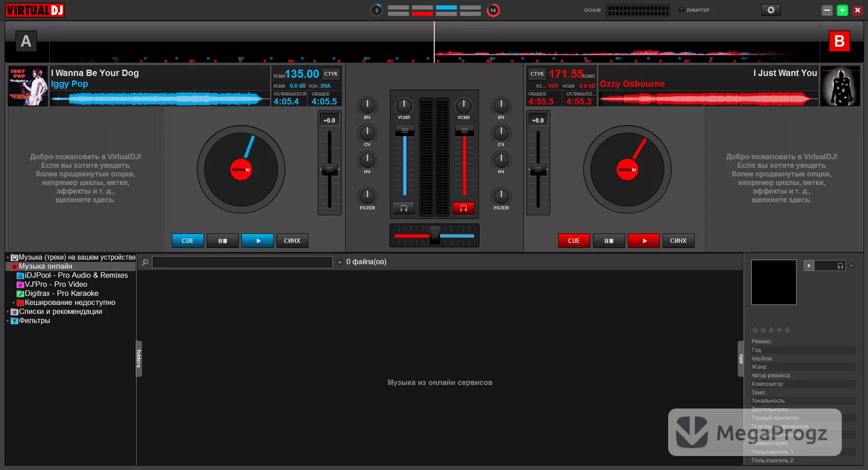Open search options dot next to search field
Image resolution: width=868 pixels, height=470 pixels.
pyautogui.click(x=340, y=262)
